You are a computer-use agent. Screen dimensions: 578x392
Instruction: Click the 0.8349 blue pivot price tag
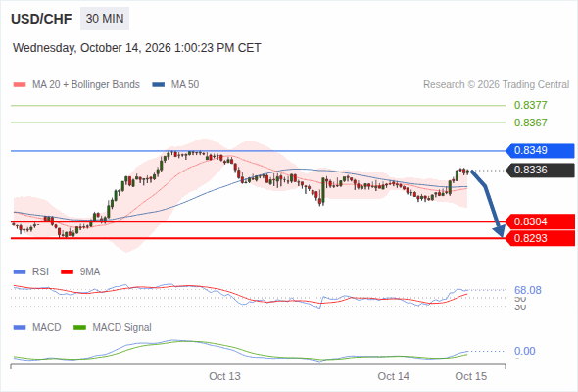(540, 151)
